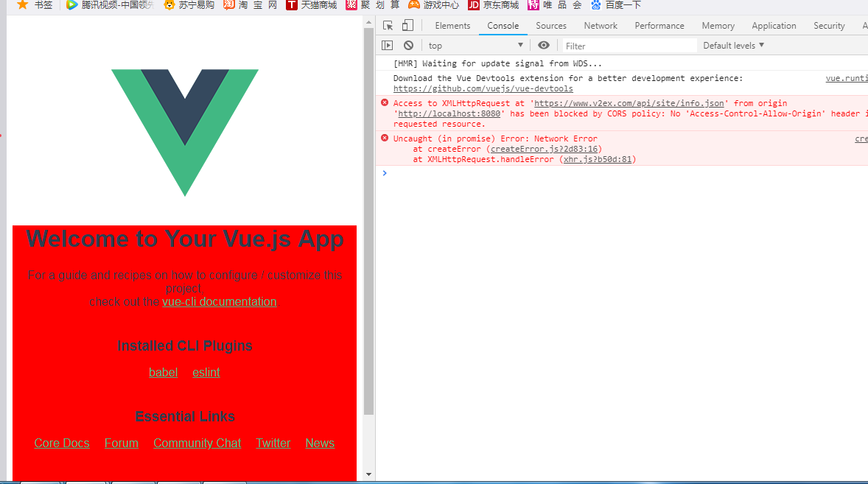Toggle the device toolbar

(407, 24)
